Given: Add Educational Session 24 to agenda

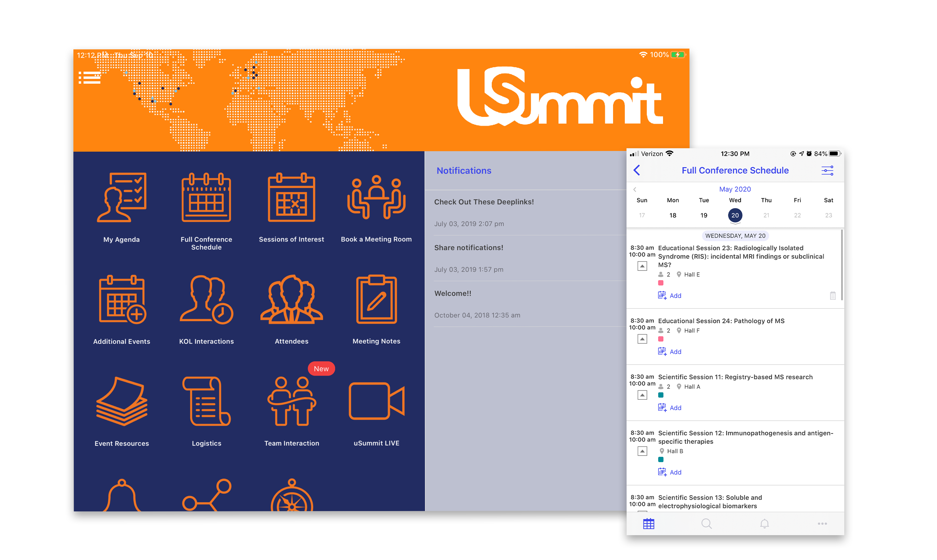Looking at the screenshot, I should pos(670,352).
